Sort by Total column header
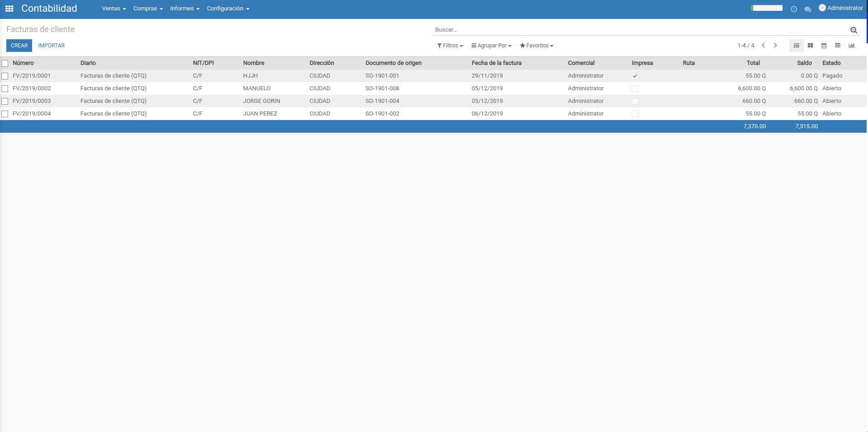 [x=753, y=63]
